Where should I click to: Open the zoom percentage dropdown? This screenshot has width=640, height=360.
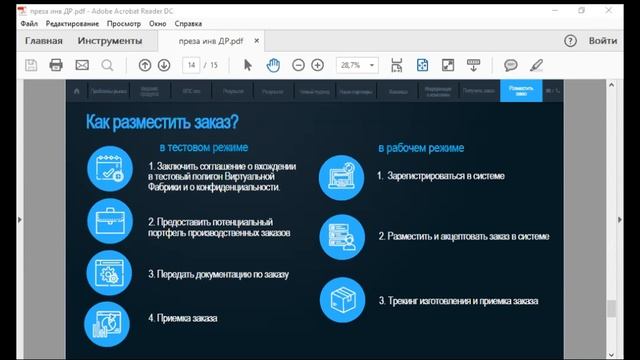point(372,65)
